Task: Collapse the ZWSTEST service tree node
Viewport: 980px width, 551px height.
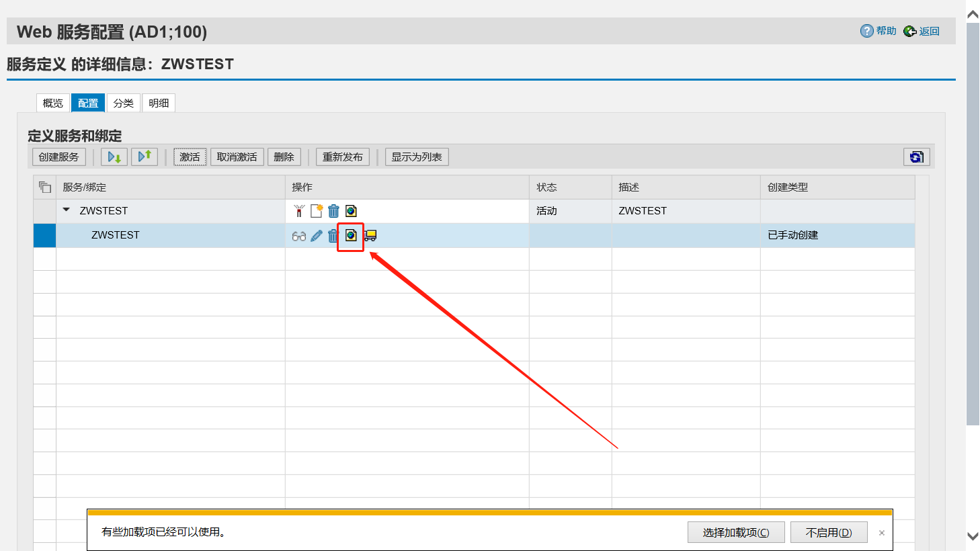Action: click(x=65, y=210)
